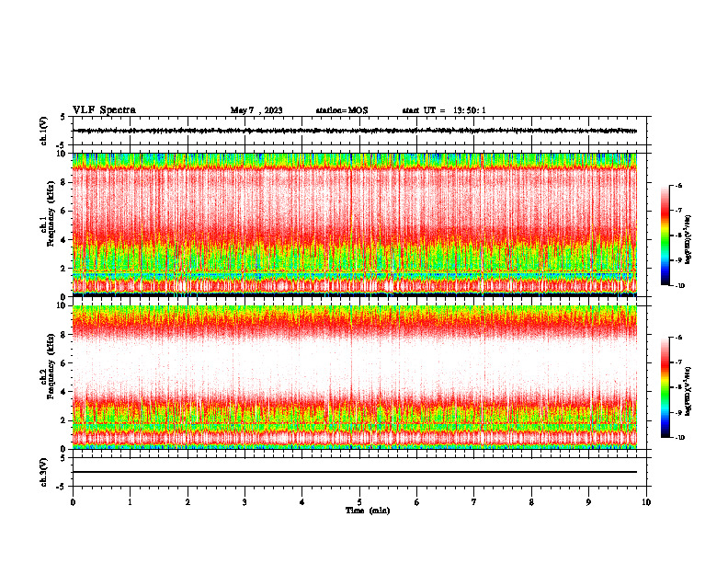Click the time axis tick label "6"
The width and height of the screenshot is (728, 563).
(417, 502)
